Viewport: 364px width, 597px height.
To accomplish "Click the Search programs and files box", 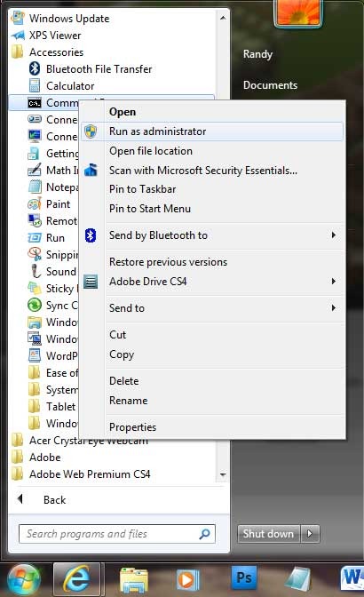I will 117,534.
